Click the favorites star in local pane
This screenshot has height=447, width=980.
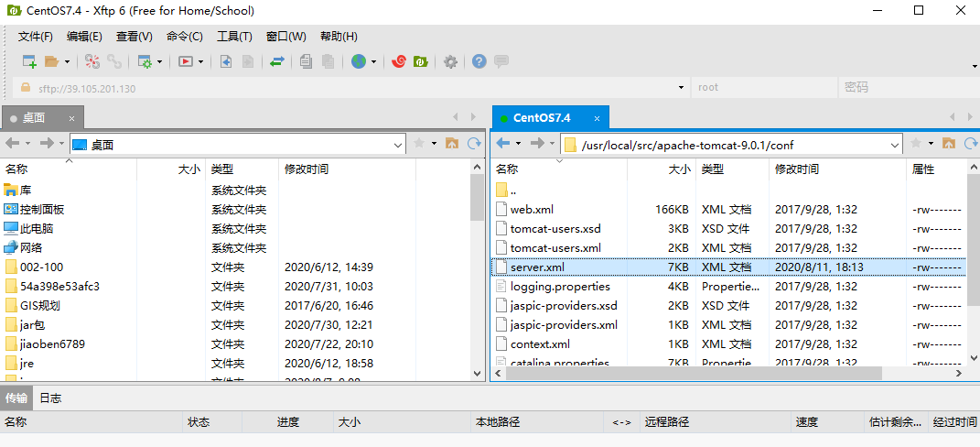tap(419, 144)
